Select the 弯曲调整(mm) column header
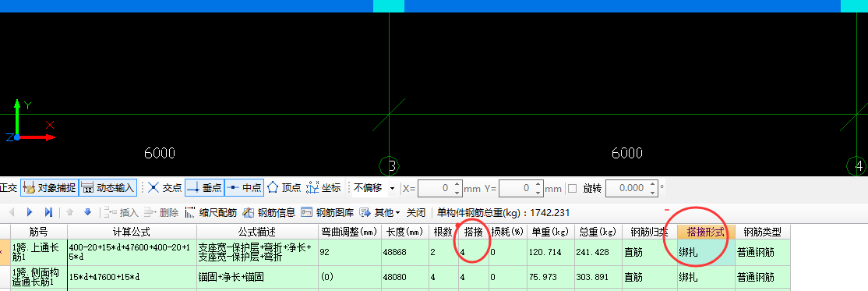 point(349,232)
